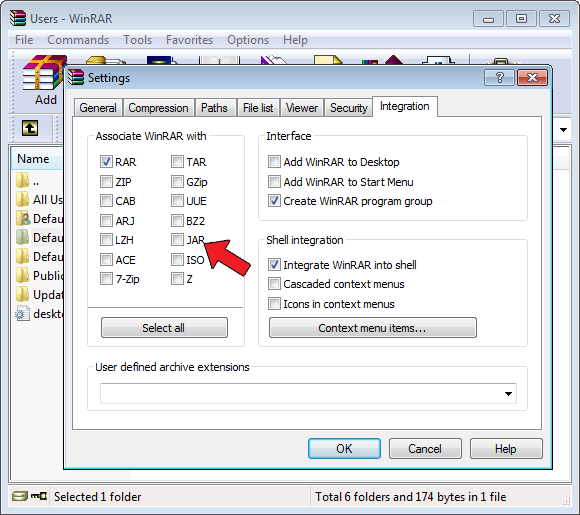Enable the TAR association checkbox

[177, 162]
